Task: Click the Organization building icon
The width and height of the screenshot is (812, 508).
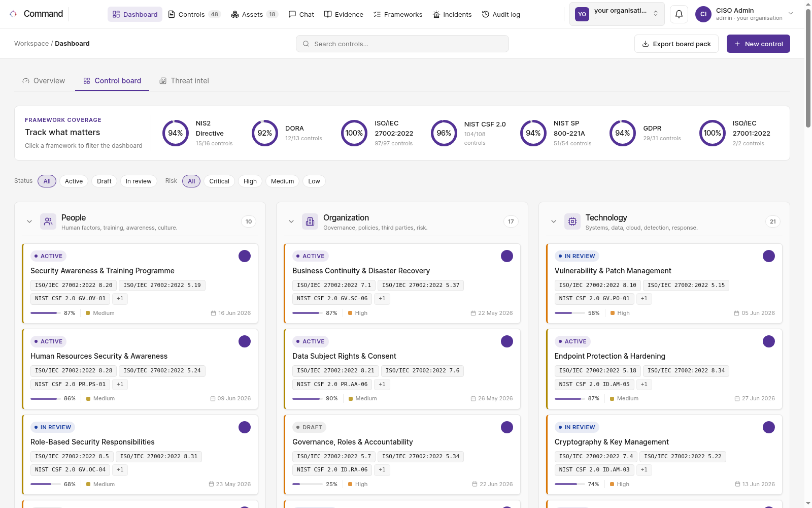Action: 310,221
